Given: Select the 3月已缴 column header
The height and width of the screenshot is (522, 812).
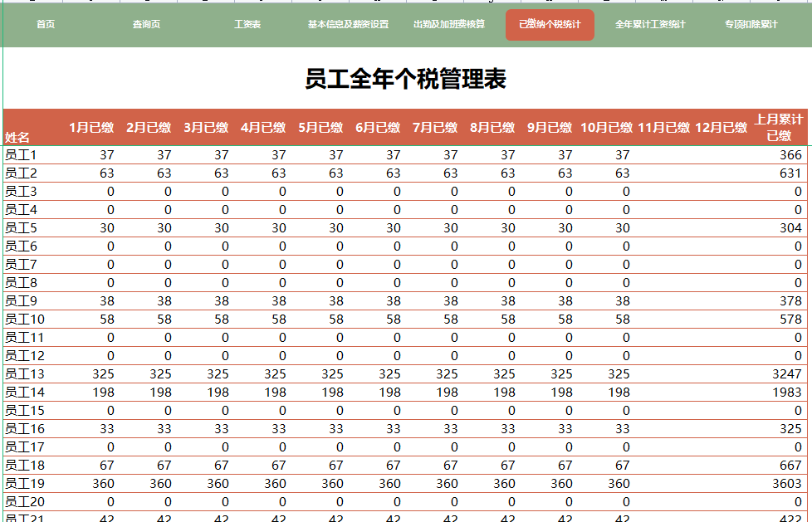Looking at the screenshot, I should [206, 128].
